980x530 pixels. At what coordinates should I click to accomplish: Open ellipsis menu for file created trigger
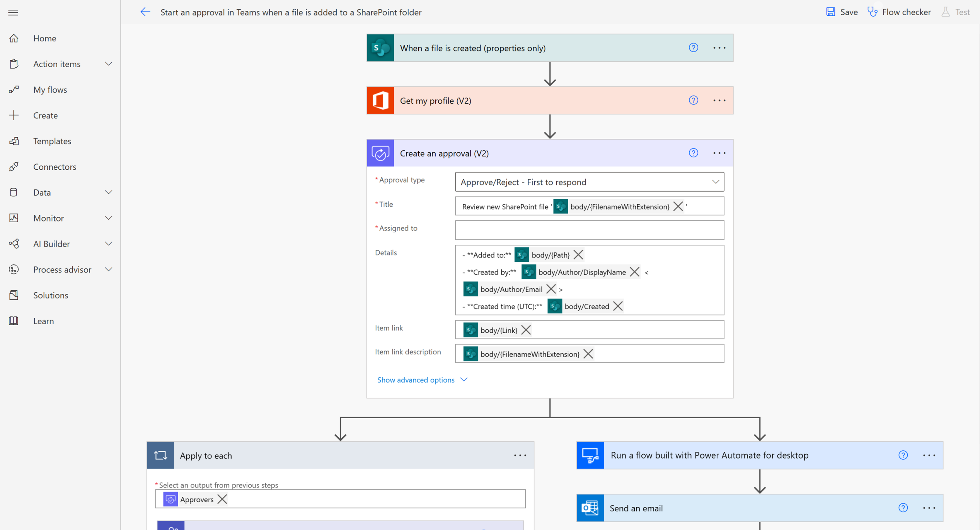tap(719, 48)
